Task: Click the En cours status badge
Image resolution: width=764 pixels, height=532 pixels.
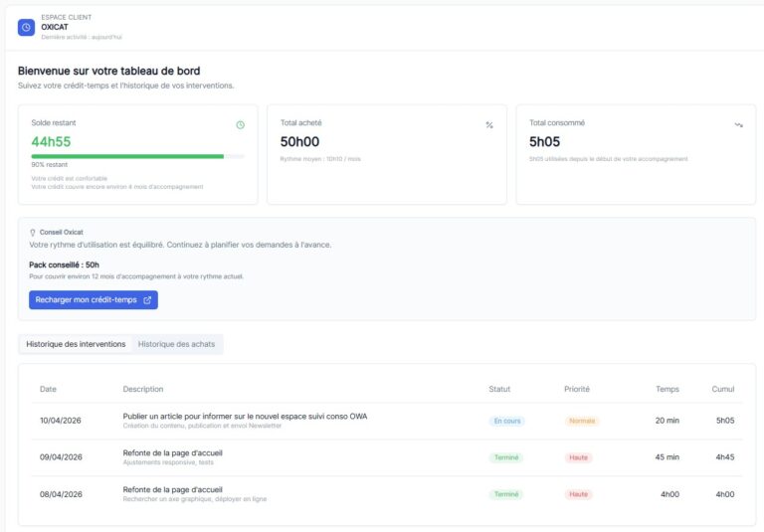Action: (x=506, y=421)
